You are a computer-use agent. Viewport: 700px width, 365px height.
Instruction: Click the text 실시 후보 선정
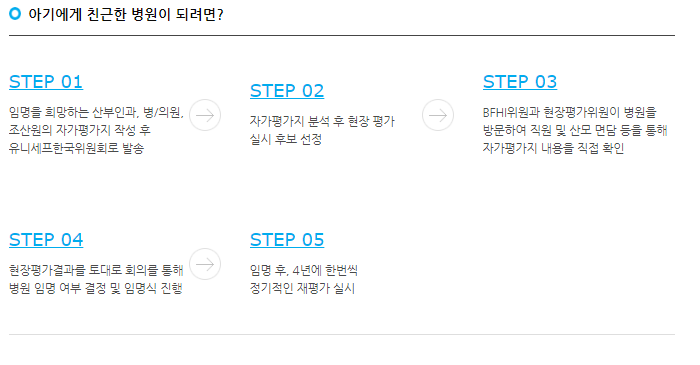(286, 139)
